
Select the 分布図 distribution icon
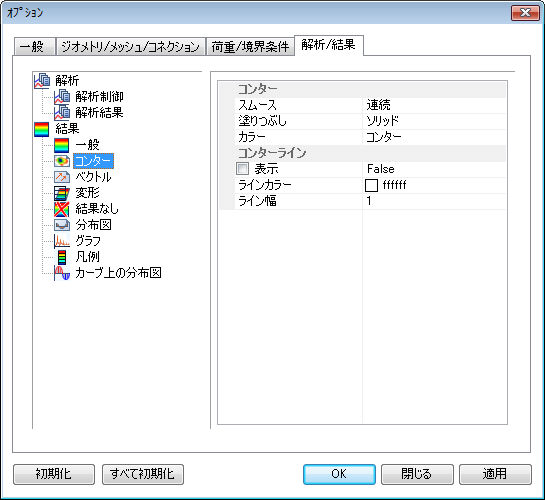(62, 225)
